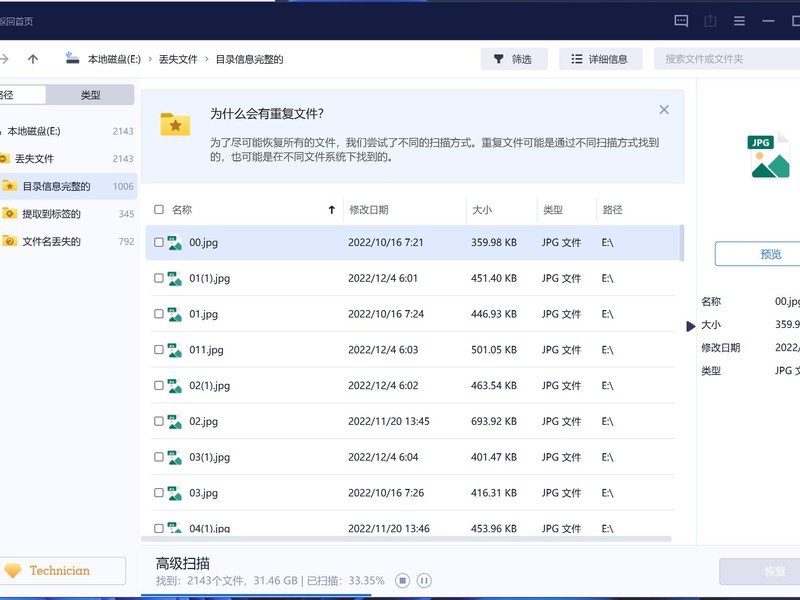
Task: Pause the advanced scan
Action: [424, 580]
